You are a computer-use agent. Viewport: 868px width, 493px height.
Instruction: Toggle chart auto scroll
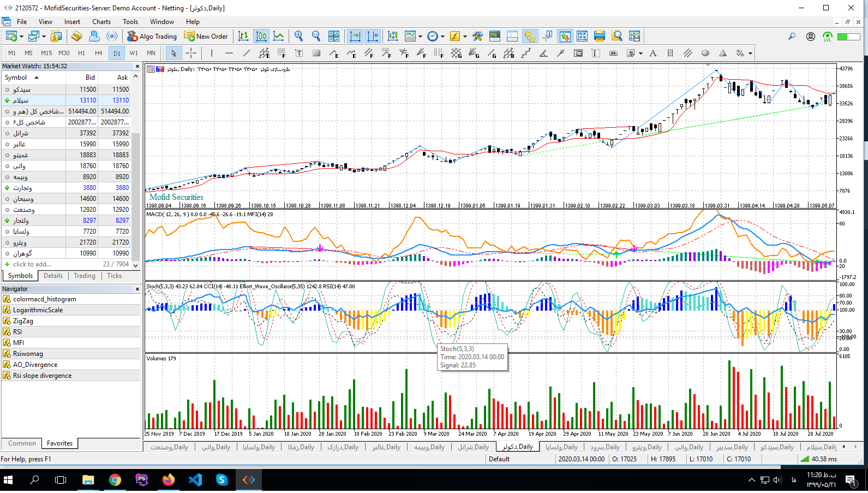355,36
